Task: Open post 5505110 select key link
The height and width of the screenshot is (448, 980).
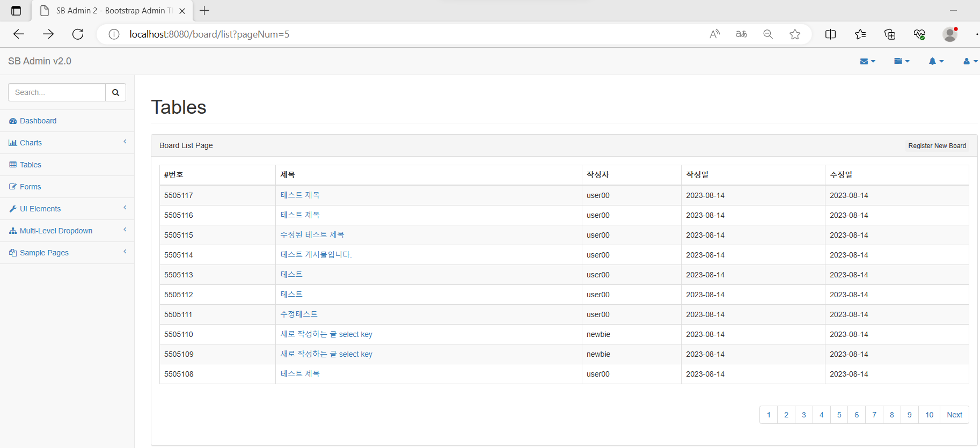Action: (x=326, y=334)
